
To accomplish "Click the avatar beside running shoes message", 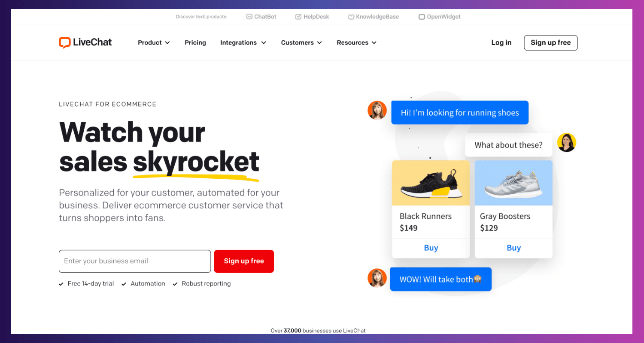I will (x=377, y=110).
